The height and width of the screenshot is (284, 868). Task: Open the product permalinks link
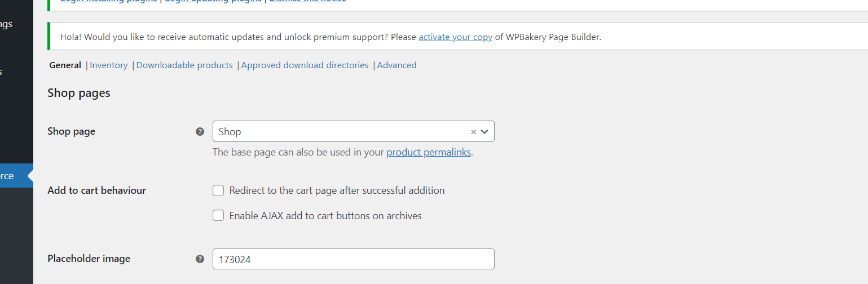428,152
